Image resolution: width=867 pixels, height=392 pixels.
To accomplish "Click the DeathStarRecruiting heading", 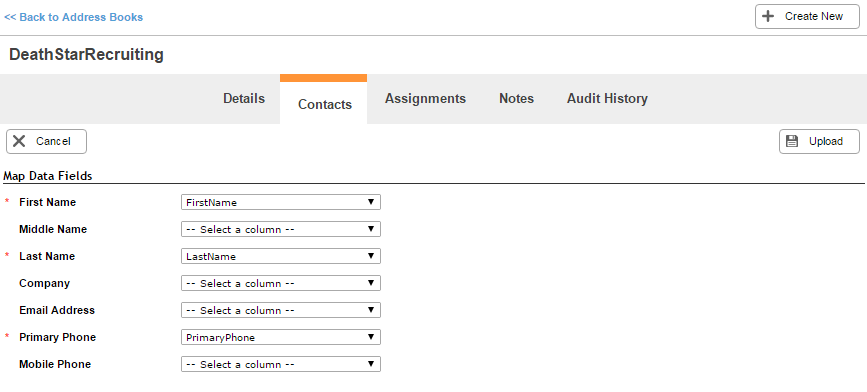I will (86, 55).
